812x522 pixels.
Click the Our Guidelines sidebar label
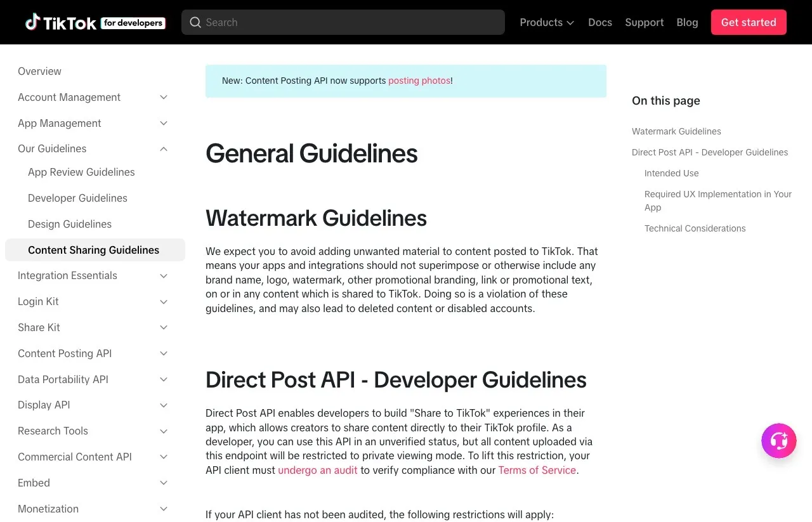tap(52, 148)
